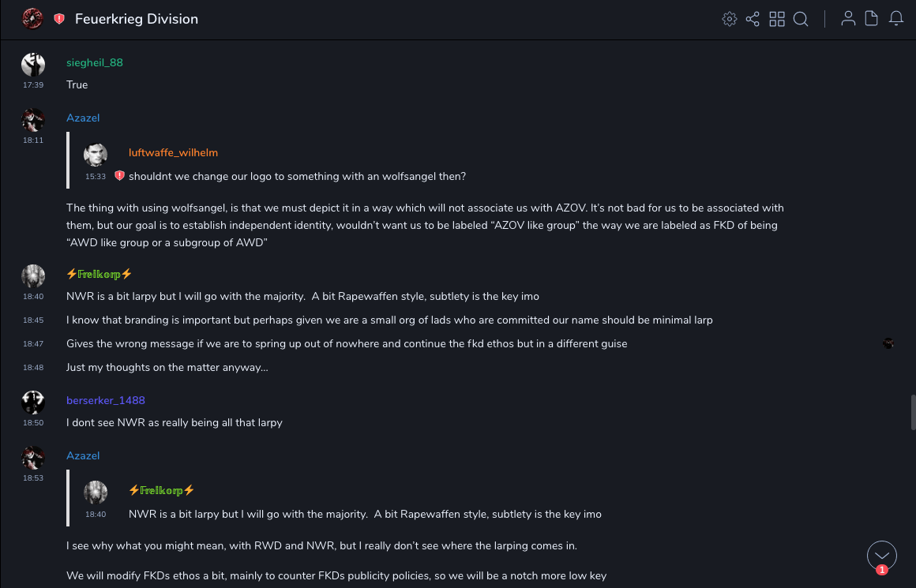Click the search magnifier icon
This screenshot has width=916, height=588.
(801, 19)
